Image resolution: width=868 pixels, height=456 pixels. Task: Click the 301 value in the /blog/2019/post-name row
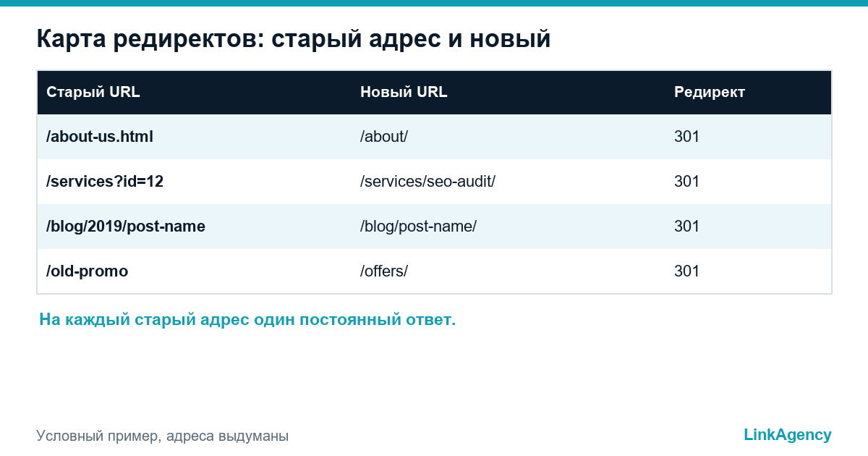[x=687, y=226]
